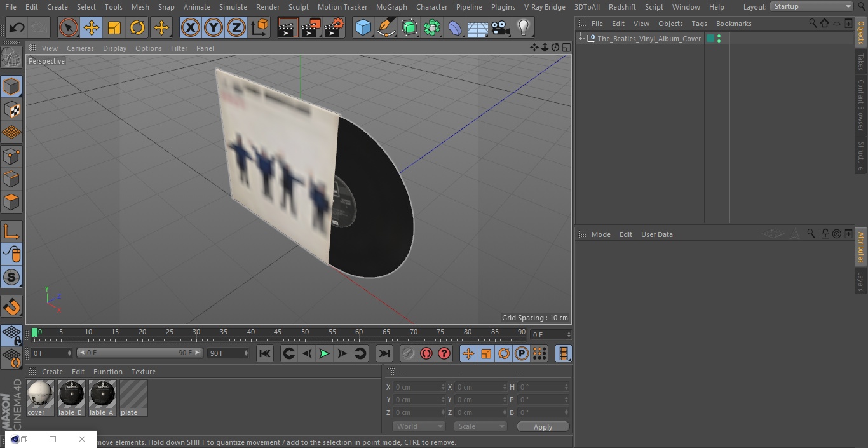Click frame 45 on timeline ruler
This screenshot has width=868, height=448.
pyautogui.click(x=278, y=332)
